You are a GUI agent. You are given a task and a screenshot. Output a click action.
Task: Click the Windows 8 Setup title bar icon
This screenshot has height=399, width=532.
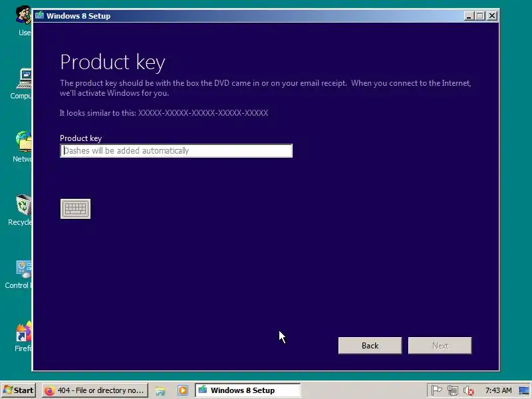pos(40,15)
